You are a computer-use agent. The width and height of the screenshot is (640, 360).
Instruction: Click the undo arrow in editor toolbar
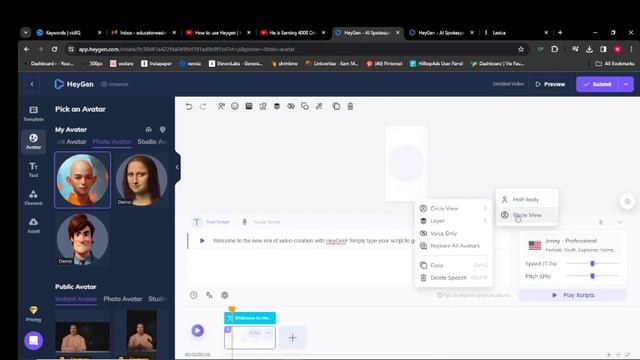pos(189,107)
